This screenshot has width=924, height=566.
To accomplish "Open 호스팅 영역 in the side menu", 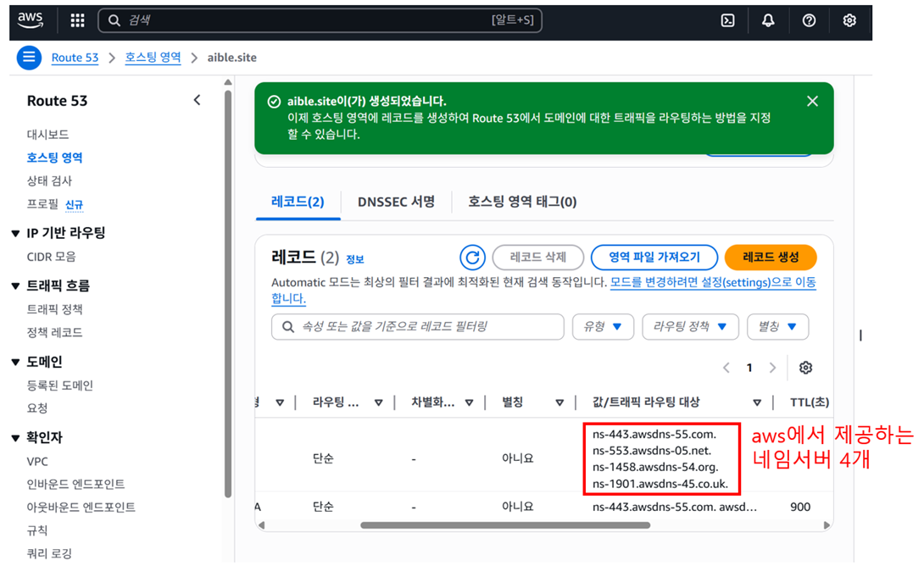I will pos(54,158).
